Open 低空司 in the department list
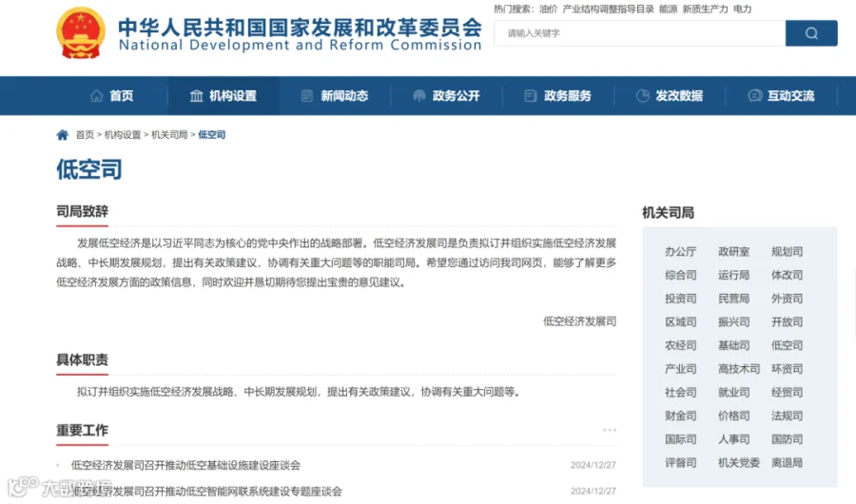 click(x=787, y=345)
